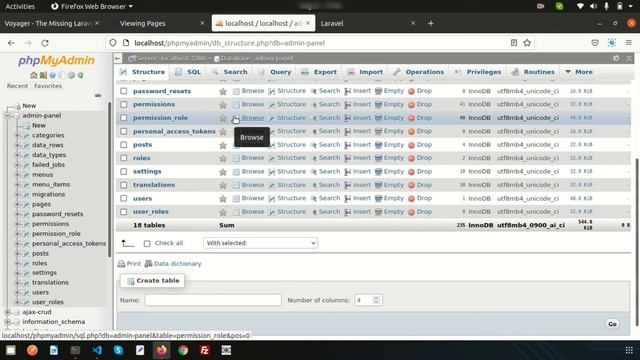
Task: Favorite the permissions table star
Action: pos(223,105)
